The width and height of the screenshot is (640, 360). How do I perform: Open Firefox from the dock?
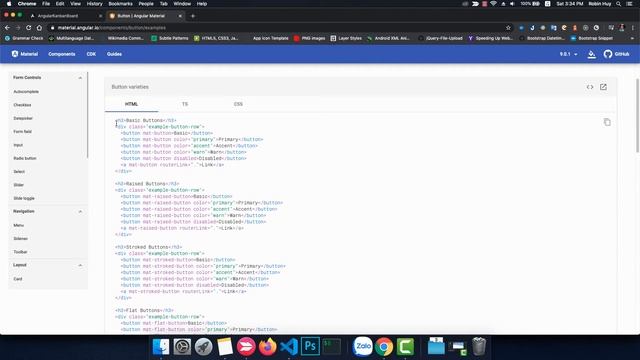267,347
